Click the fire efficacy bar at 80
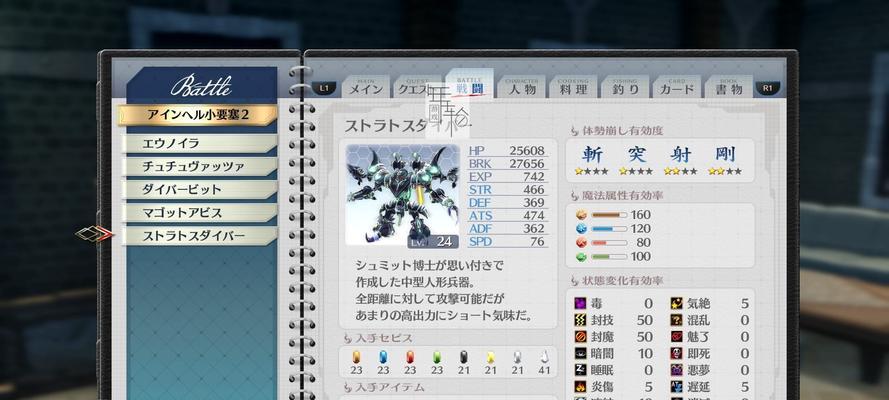Screen dimensions: 889x400 tap(609, 243)
